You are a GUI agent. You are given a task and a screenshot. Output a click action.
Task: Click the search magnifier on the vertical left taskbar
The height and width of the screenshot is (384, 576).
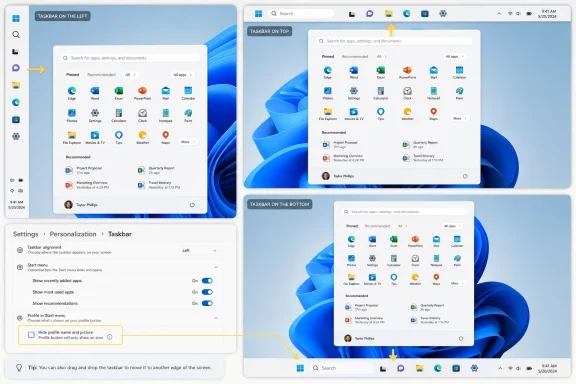click(16, 35)
